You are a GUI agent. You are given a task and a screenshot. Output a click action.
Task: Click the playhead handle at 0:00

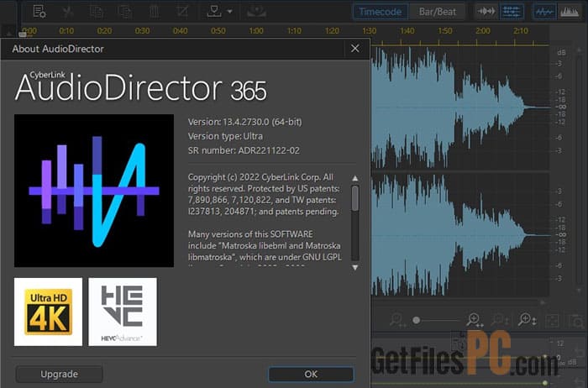tap(23, 34)
